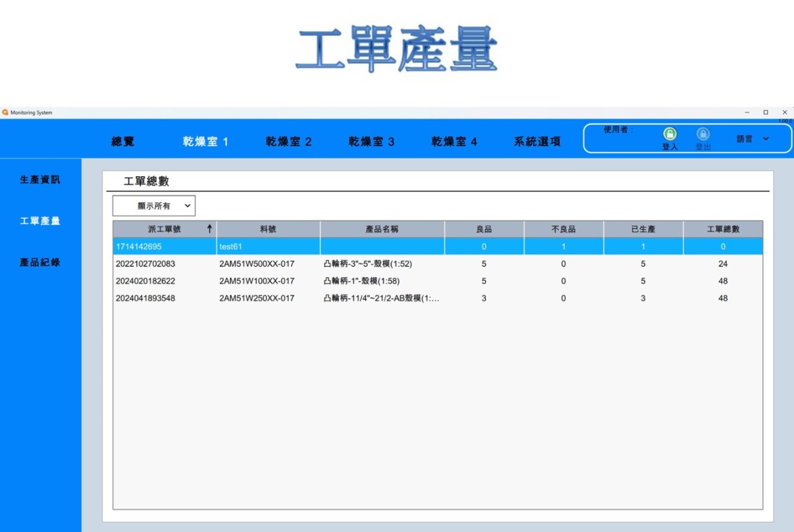Screen dimensions: 794x532
Task: Select work order row 1714142695
Action: pyautogui.click(x=139, y=246)
